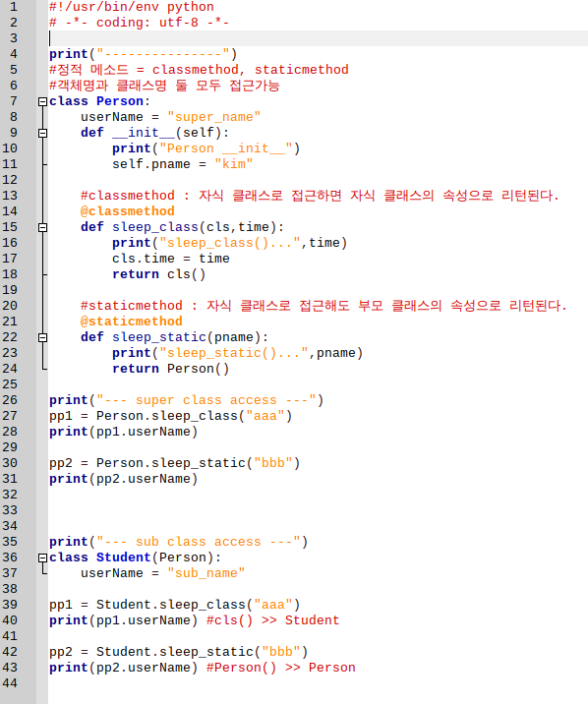The image size is (588, 704).
Task: Click the string "--- super class access ---"
Action: click(206, 400)
